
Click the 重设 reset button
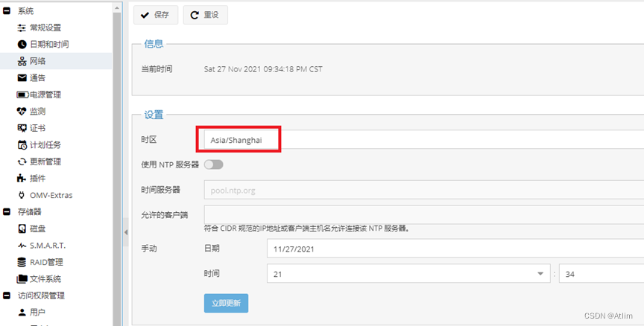206,15
